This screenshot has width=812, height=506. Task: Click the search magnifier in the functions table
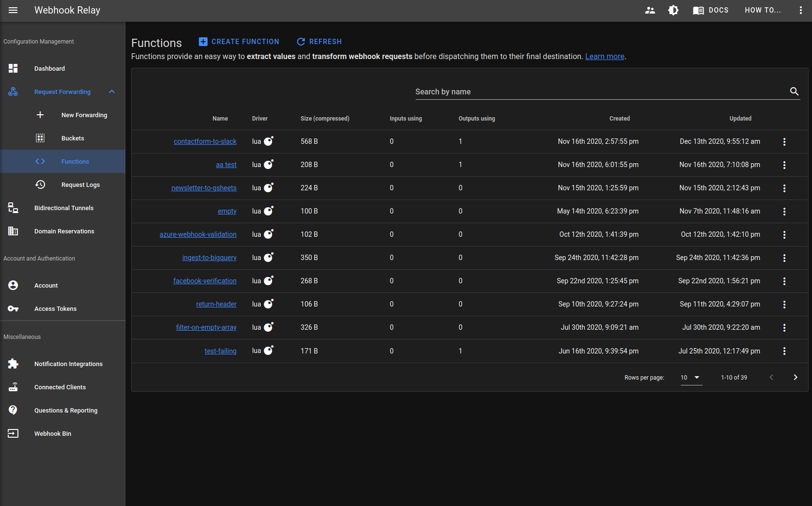[x=794, y=91]
